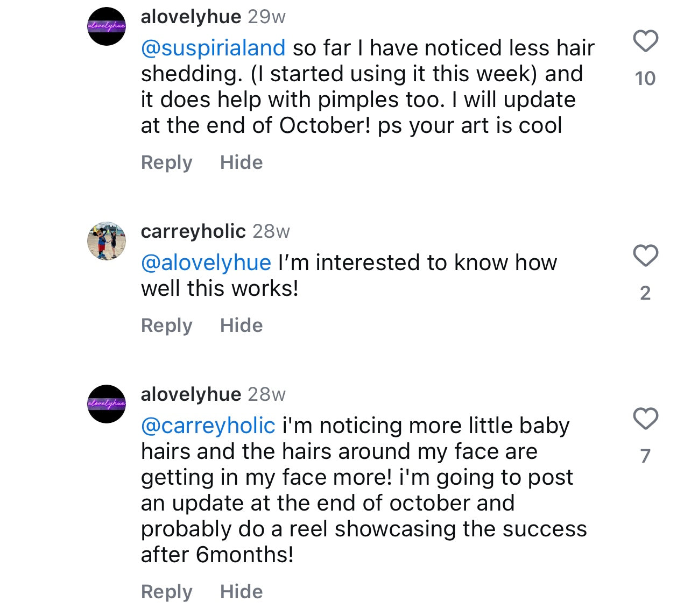691x616 pixels.
Task: View the 10 likes on the first comment
Action: pos(645,79)
